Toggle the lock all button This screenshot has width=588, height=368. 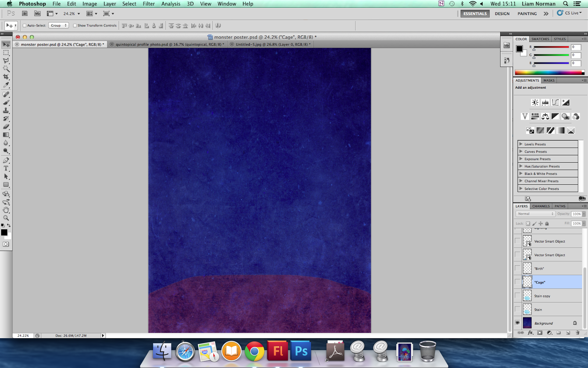coord(547,223)
